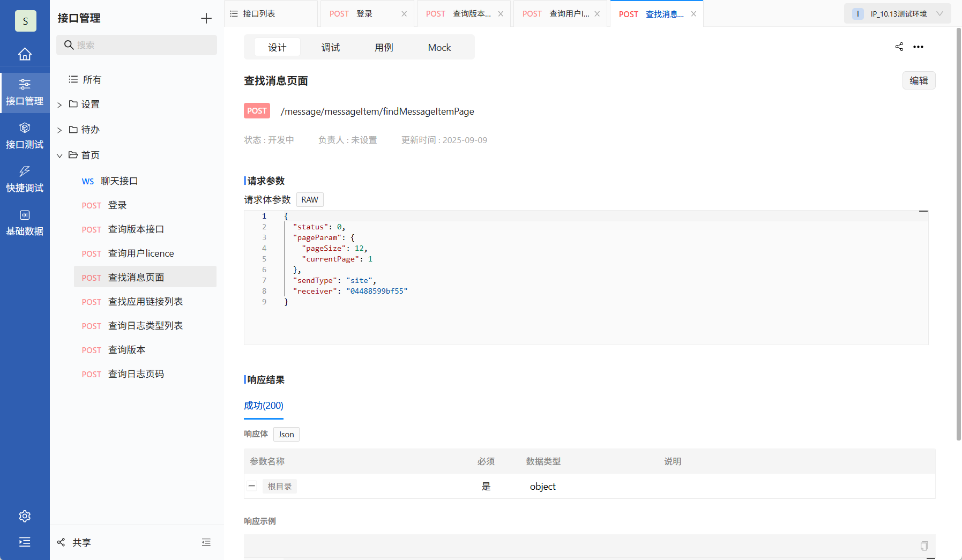Open 基础数据 sidebar section
The width and height of the screenshot is (962, 560).
coord(25,222)
